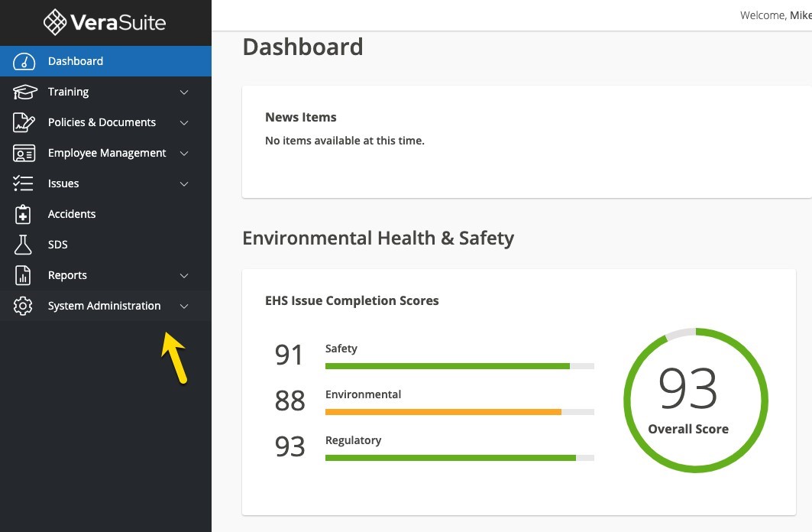Open the Issues menu item
The image size is (812, 532).
click(105, 183)
